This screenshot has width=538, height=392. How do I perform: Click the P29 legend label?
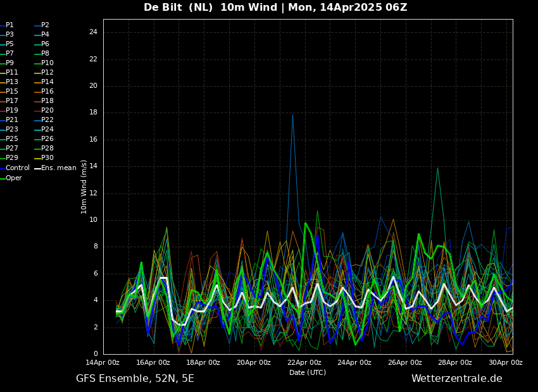pos(12,158)
